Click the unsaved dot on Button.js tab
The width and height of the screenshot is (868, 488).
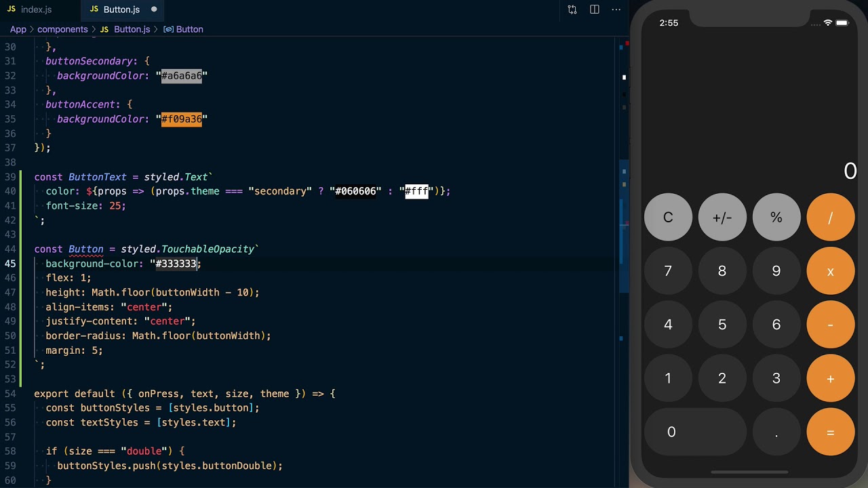154,9
